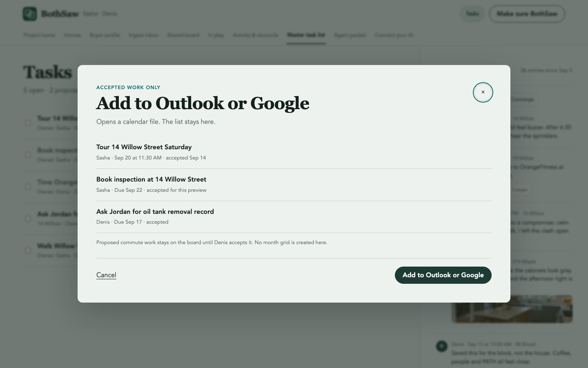This screenshot has height=368, width=588.
Task: Select the Ask Jordan for oil tank removal record entry
Action: (294, 217)
